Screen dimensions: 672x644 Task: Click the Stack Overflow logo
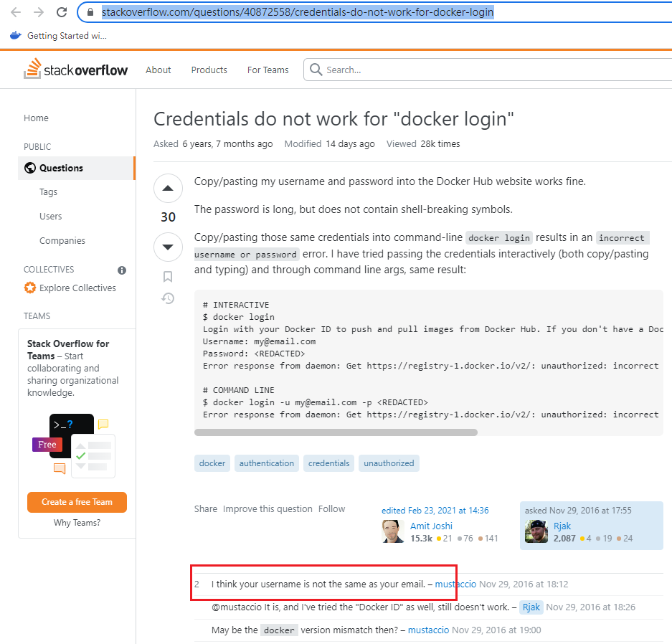click(x=75, y=69)
